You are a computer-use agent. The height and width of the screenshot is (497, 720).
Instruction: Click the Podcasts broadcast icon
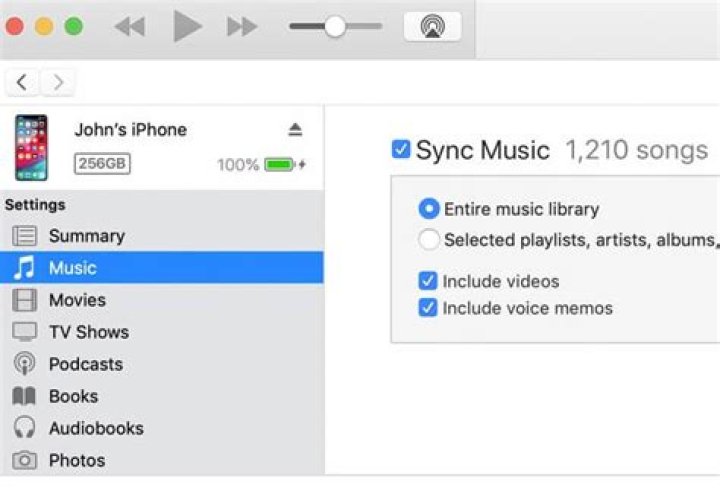24,364
